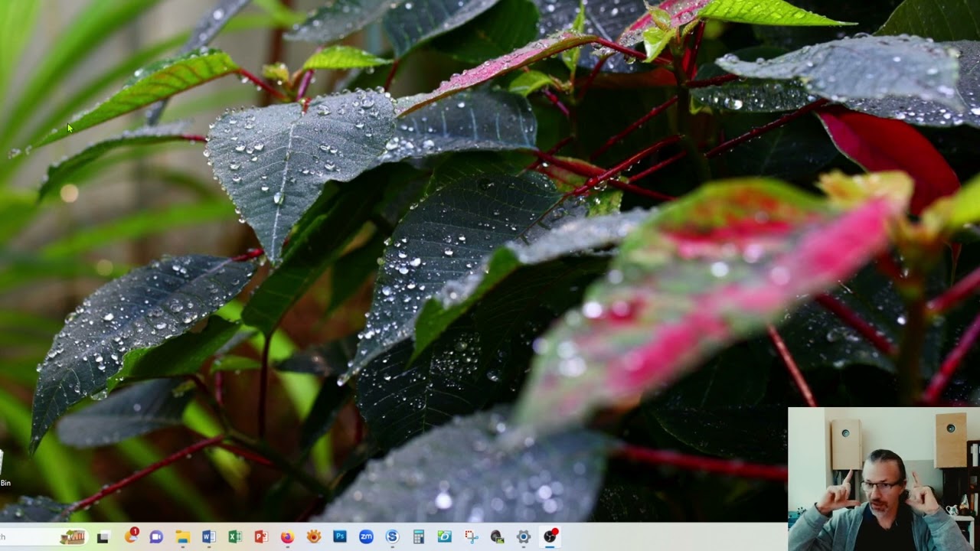This screenshot has width=980, height=551.
Task: Open the weather app with red badge
Action: click(130, 536)
